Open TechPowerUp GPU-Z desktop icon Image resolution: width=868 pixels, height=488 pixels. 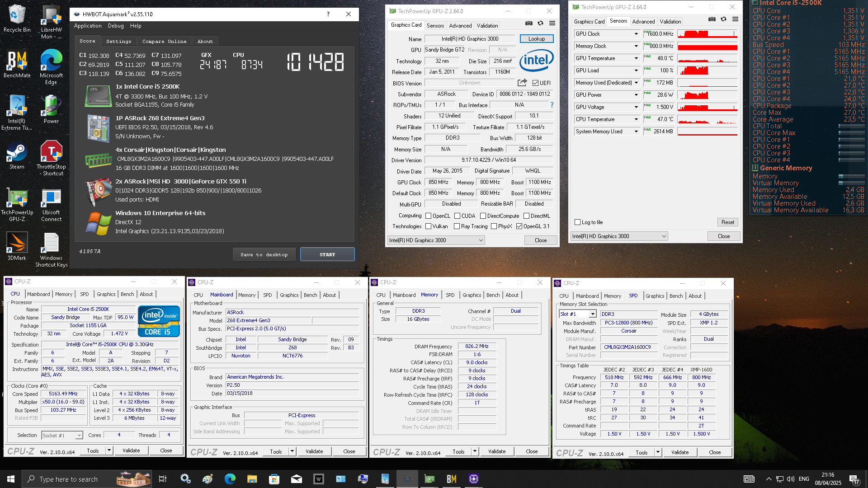tap(17, 204)
